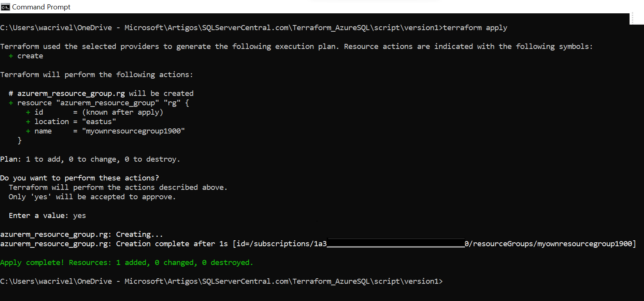This screenshot has height=301, width=644.
Task: Click the green plus before 'create'
Action: (x=11, y=56)
